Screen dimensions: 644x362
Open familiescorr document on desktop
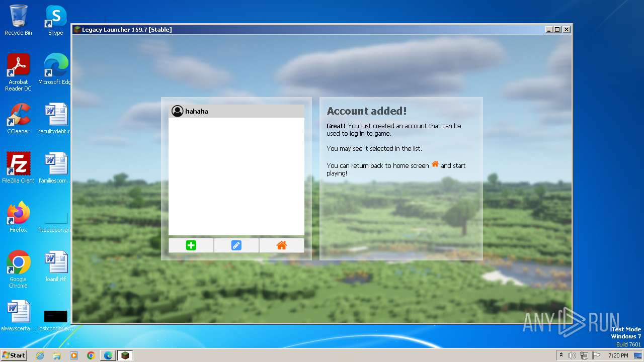55,168
